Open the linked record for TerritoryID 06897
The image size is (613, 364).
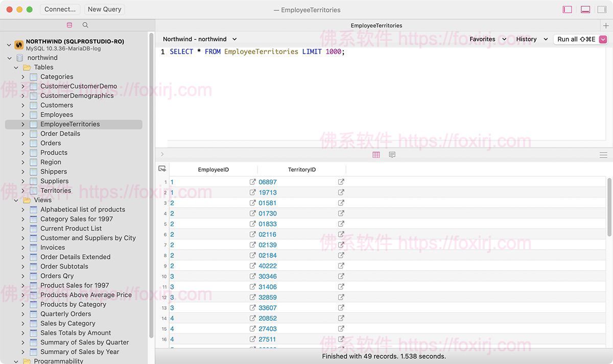[x=341, y=182]
